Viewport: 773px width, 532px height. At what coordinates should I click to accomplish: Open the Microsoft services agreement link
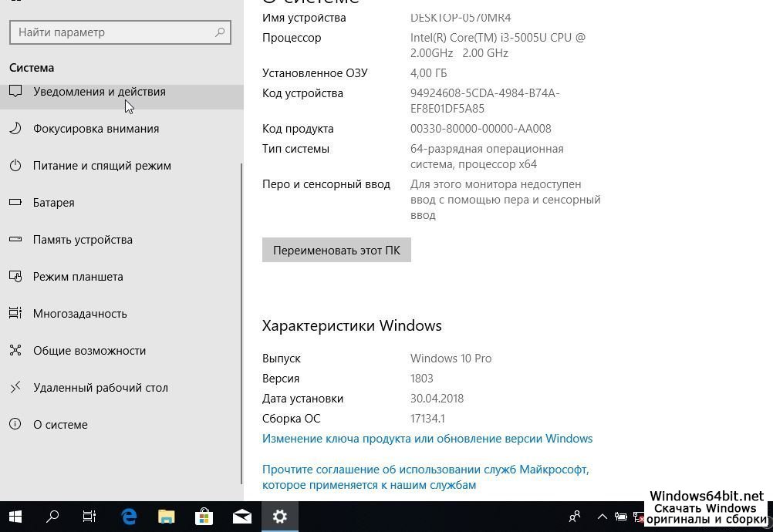(x=425, y=476)
